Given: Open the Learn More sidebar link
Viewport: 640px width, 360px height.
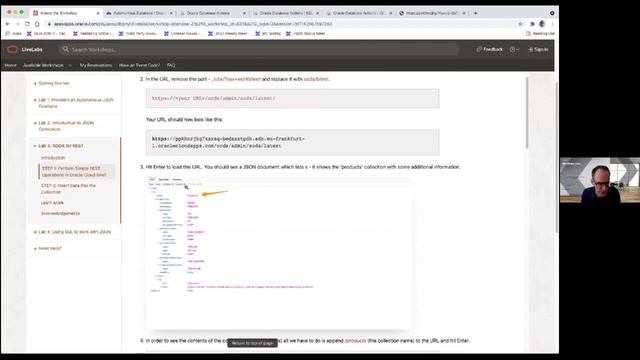Looking at the screenshot, I should click(x=52, y=203).
